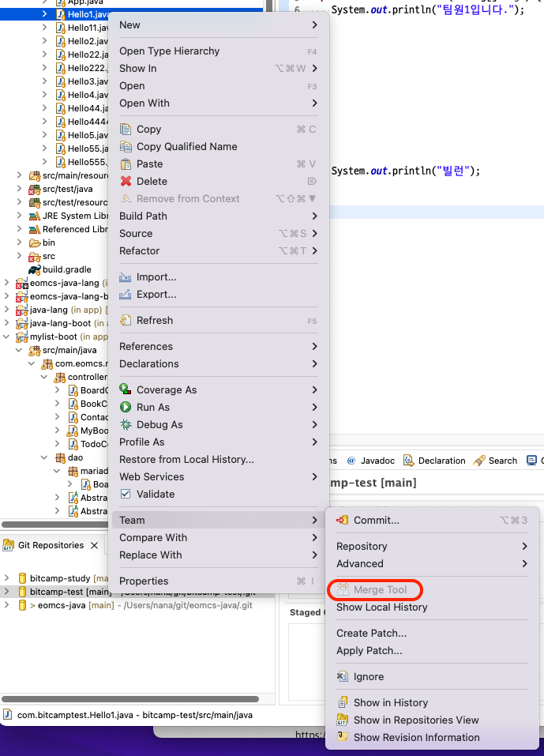Click the JRE System Library icon
Screen dimensions: 544x756
pos(34,216)
